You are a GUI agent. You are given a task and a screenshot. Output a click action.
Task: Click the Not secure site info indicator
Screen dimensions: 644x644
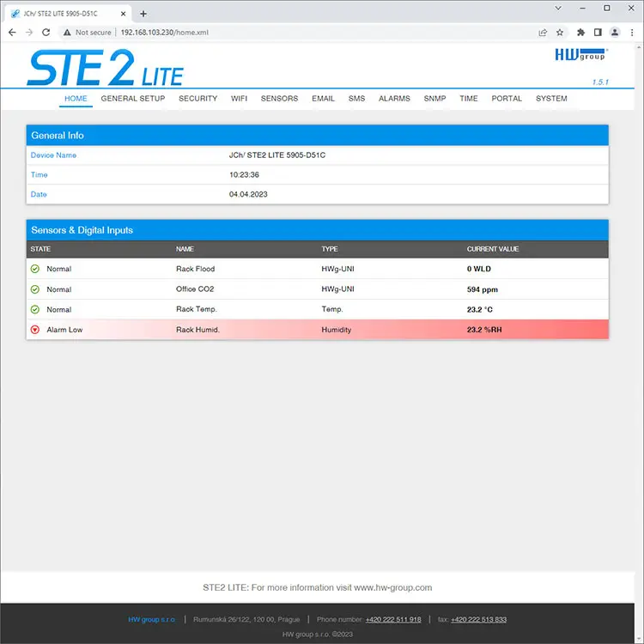click(88, 33)
